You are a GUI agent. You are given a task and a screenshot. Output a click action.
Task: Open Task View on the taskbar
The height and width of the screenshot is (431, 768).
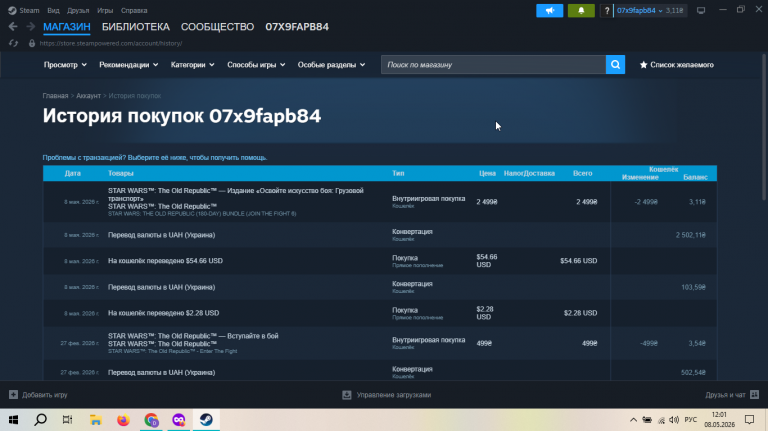(68, 420)
